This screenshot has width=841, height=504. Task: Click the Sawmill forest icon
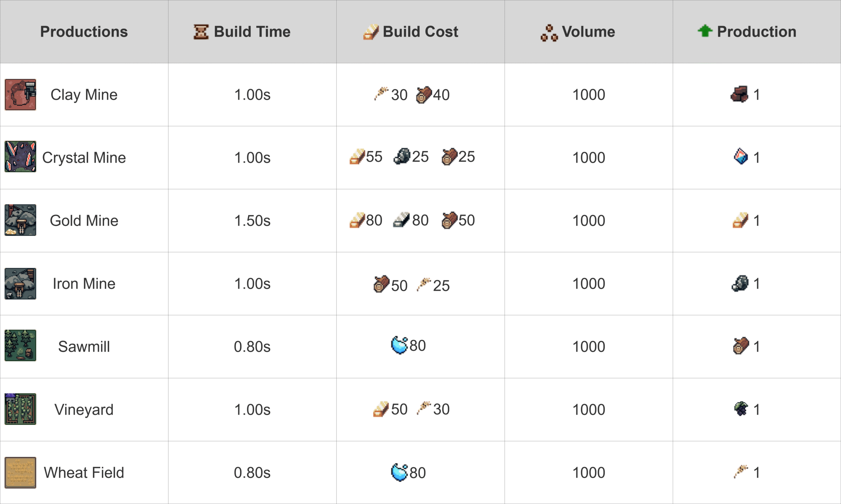(x=20, y=346)
